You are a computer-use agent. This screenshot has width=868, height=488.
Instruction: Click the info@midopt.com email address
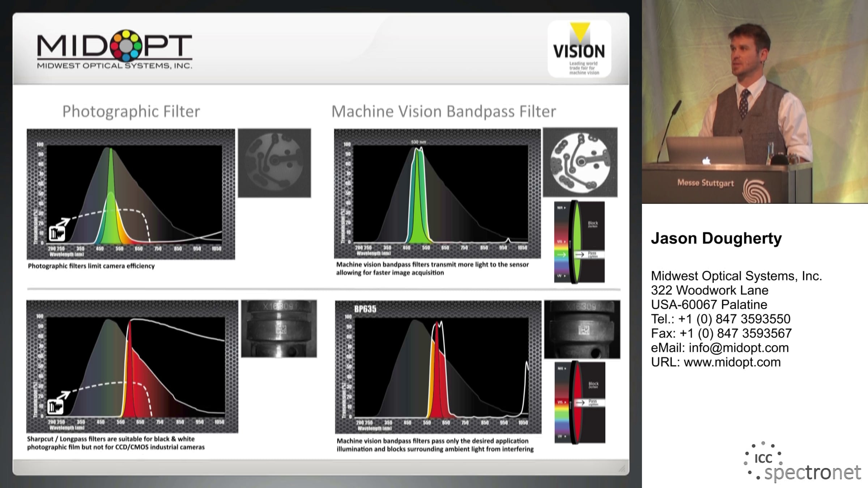click(x=739, y=348)
